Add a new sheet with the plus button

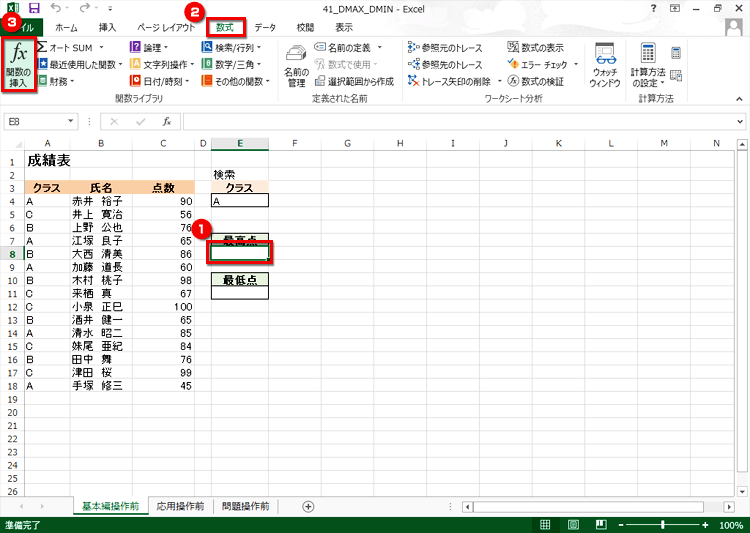click(x=309, y=506)
